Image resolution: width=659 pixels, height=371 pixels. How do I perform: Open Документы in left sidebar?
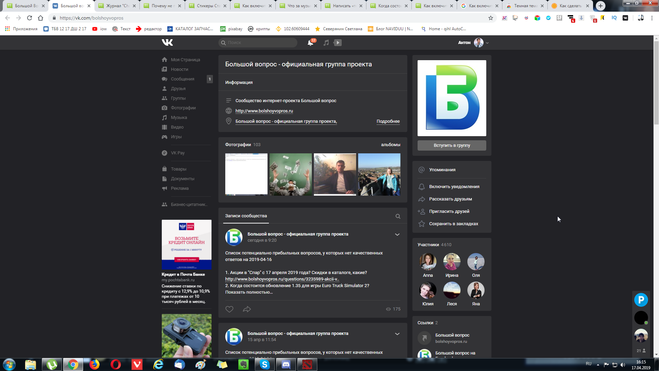click(x=182, y=179)
